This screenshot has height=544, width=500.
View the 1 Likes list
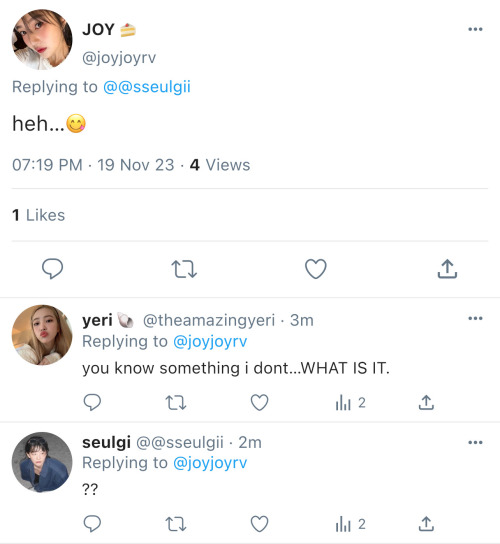[x=39, y=215]
